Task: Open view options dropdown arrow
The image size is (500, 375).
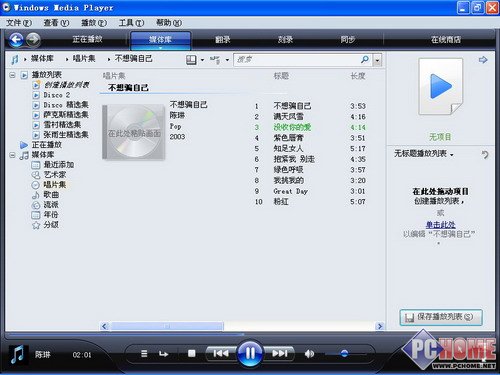Action: point(227,60)
